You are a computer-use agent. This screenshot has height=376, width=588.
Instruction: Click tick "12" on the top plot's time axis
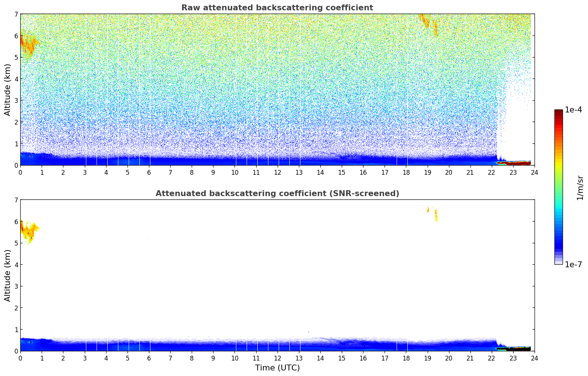(277, 172)
